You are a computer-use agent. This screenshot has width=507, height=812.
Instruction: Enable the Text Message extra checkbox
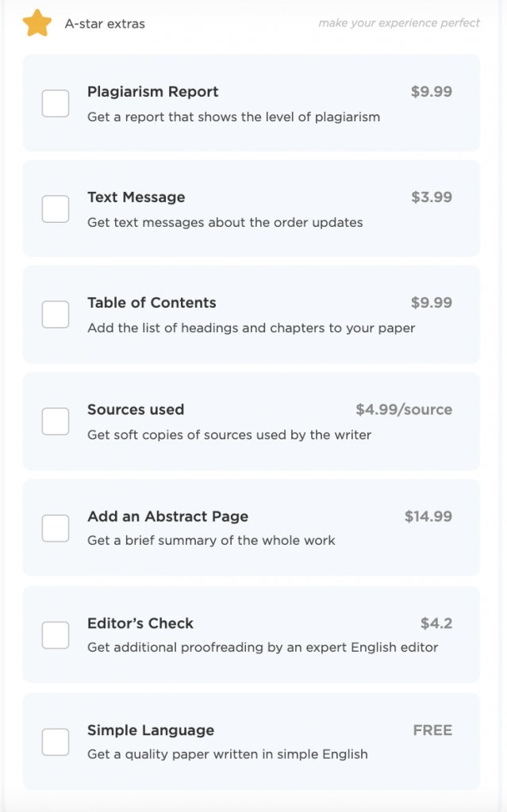pos(56,209)
